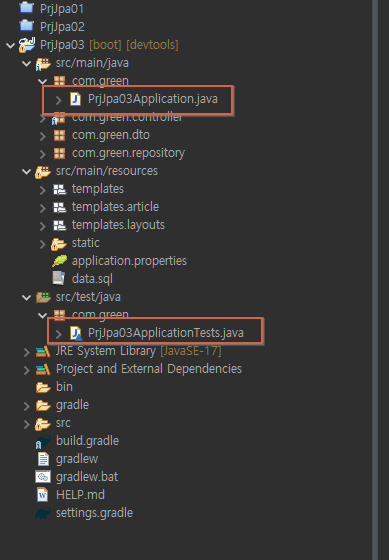Screen dimensions: 389x560
Task: Select the static folder
Action: 86,243
